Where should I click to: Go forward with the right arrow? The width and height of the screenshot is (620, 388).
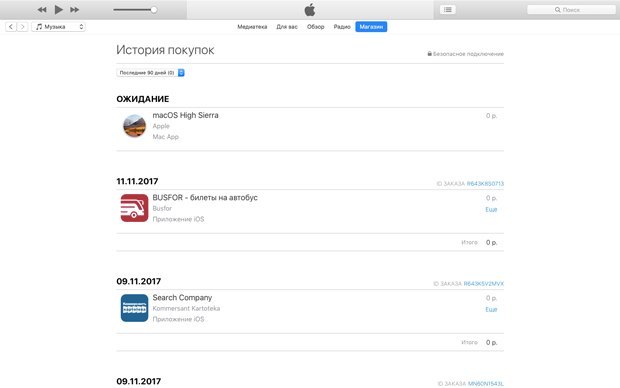[23, 26]
